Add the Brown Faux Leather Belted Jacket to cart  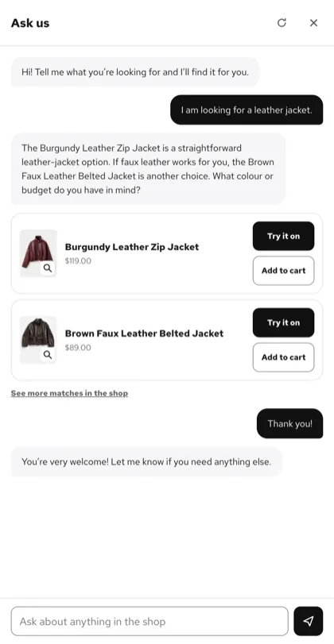click(x=283, y=357)
